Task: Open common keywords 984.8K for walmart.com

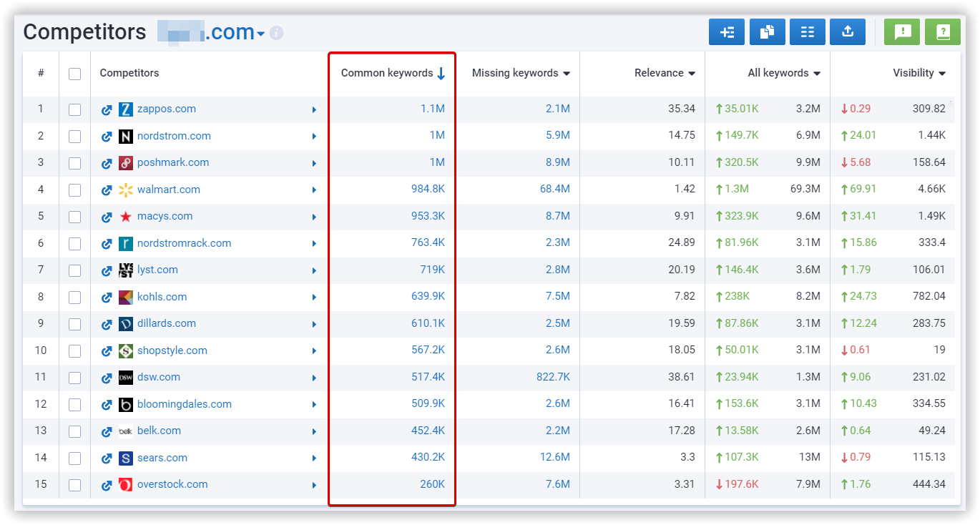Action: click(x=428, y=190)
